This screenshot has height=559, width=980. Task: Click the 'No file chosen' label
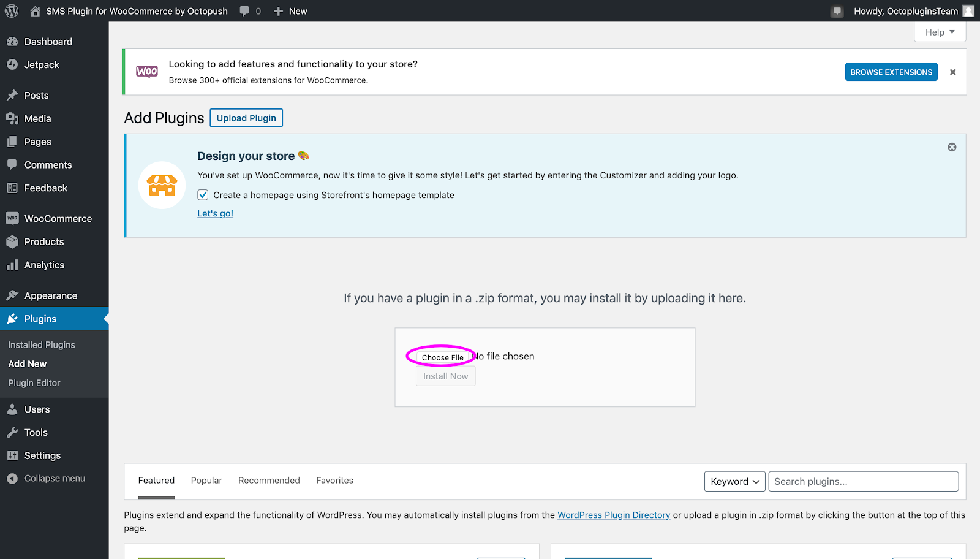[x=505, y=356]
